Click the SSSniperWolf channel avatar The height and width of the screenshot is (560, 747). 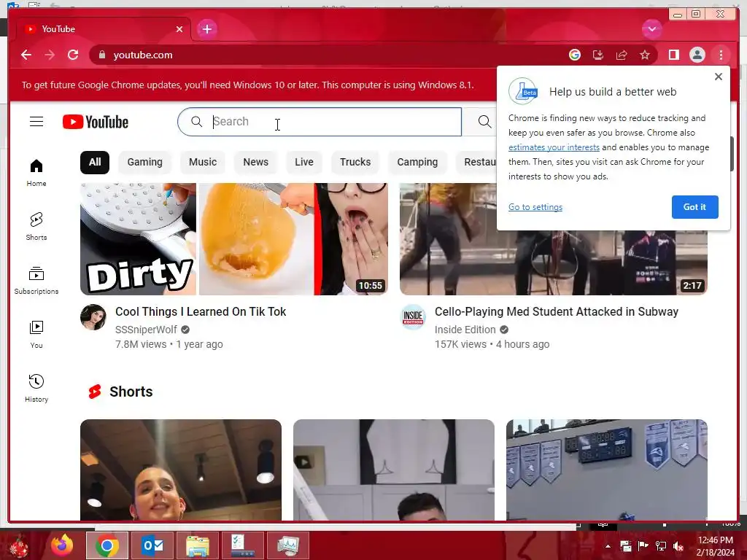[x=93, y=317]
